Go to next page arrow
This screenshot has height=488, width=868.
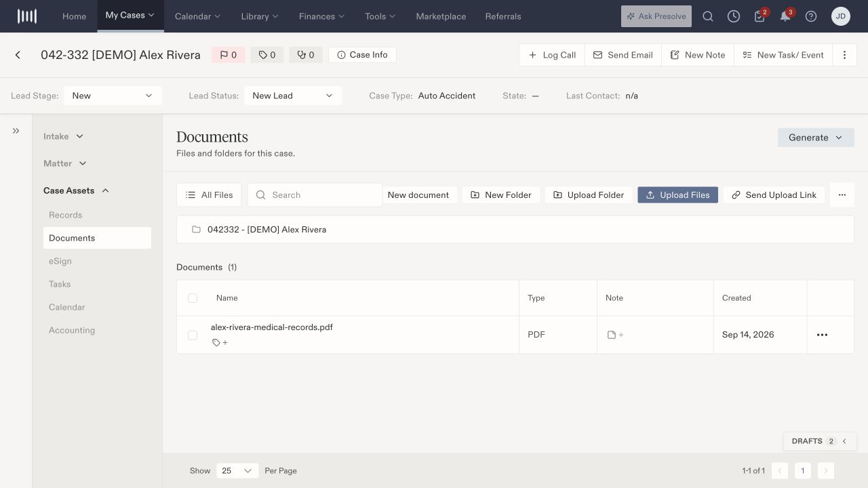tap(825, 470)
